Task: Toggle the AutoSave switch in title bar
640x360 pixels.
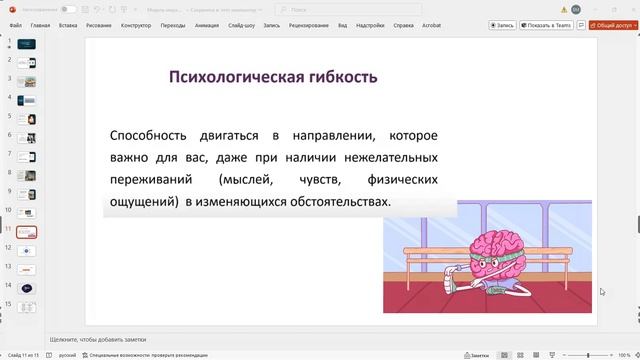Action: click(69, 9)
